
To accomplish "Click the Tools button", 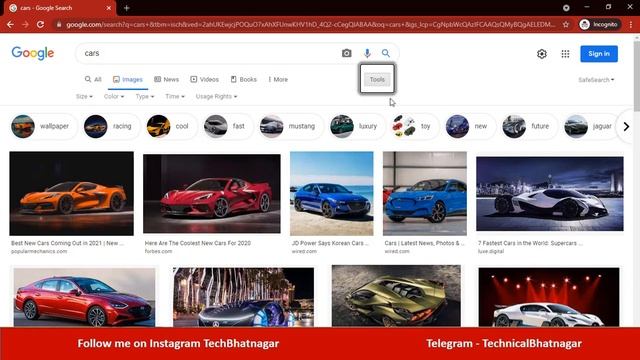I will (377, 79).
